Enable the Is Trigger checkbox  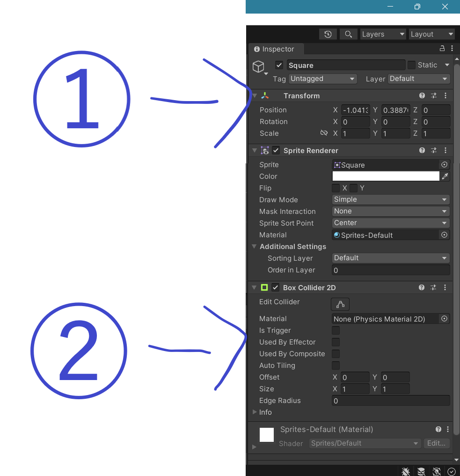pyautogui.click(x=336, y=330)
